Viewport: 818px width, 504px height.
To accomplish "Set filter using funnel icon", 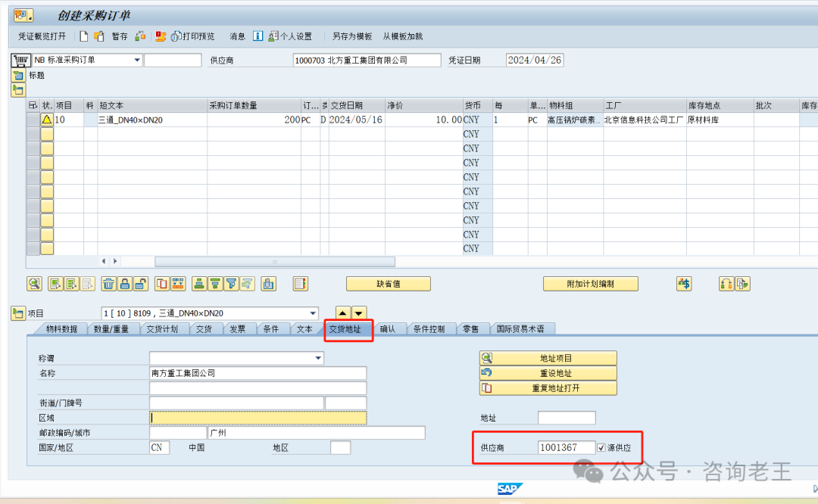I will (x=231, y=284).
